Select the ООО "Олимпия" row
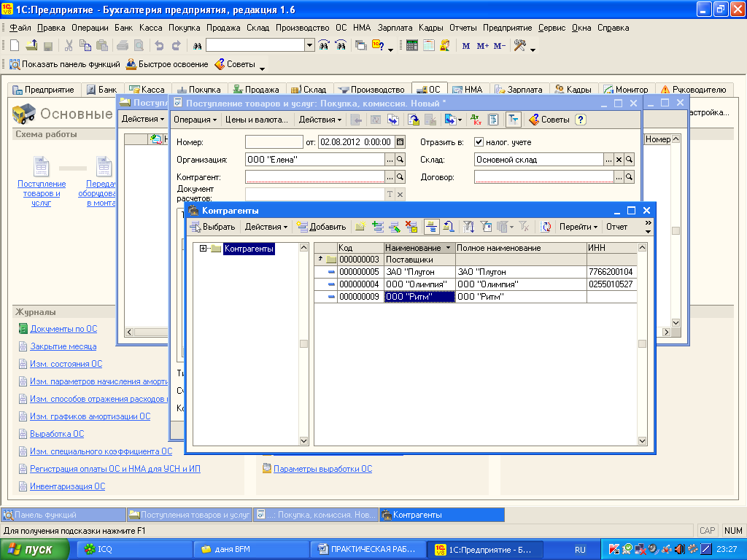This screenshot has width=747, height=560. (x=476, y=284)
